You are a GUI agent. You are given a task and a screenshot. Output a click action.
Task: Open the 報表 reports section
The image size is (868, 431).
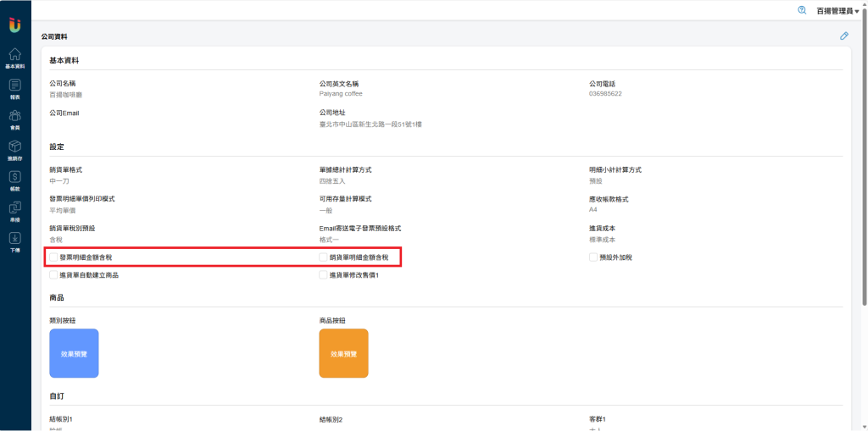14,88
